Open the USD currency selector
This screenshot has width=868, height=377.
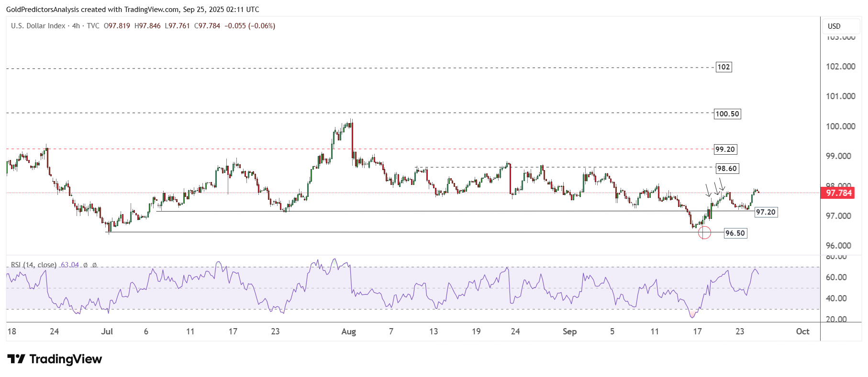point(834,26)
